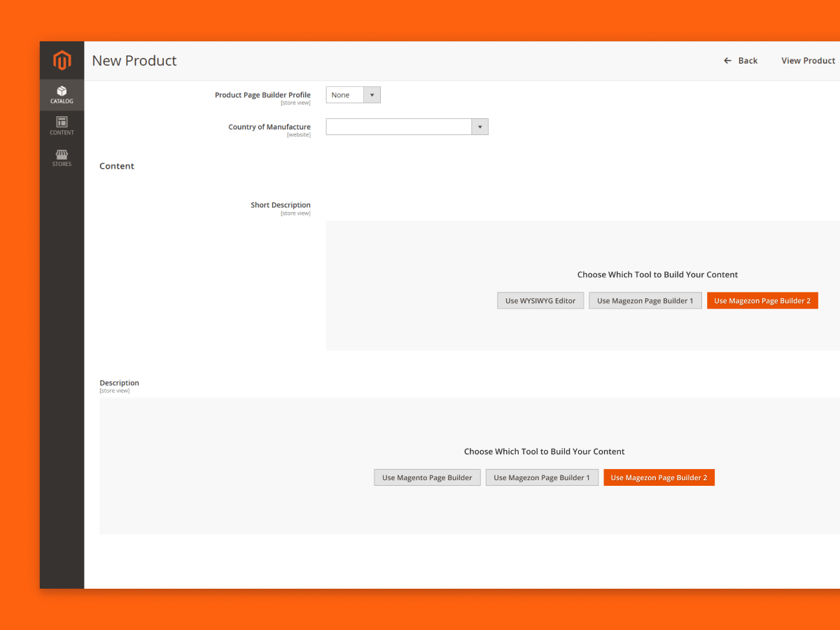Select Magezon Page Builder 1 for Short Description

point(645,301)
